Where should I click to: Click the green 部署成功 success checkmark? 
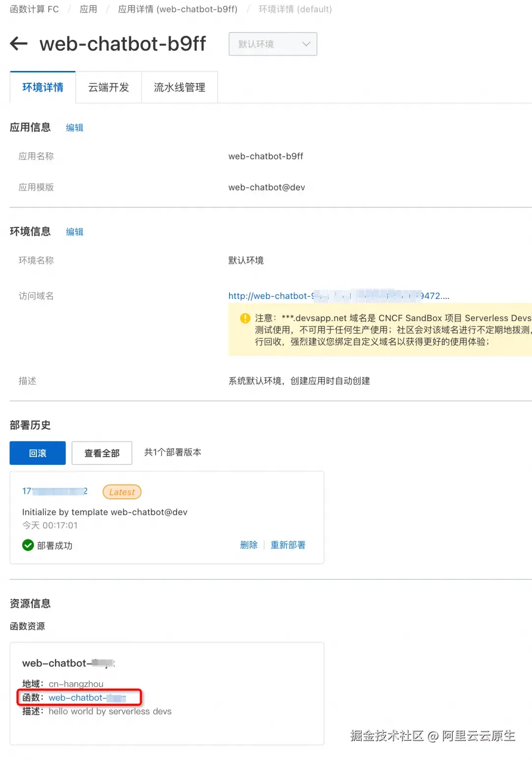pyautogui.click(x=28, y=545)
